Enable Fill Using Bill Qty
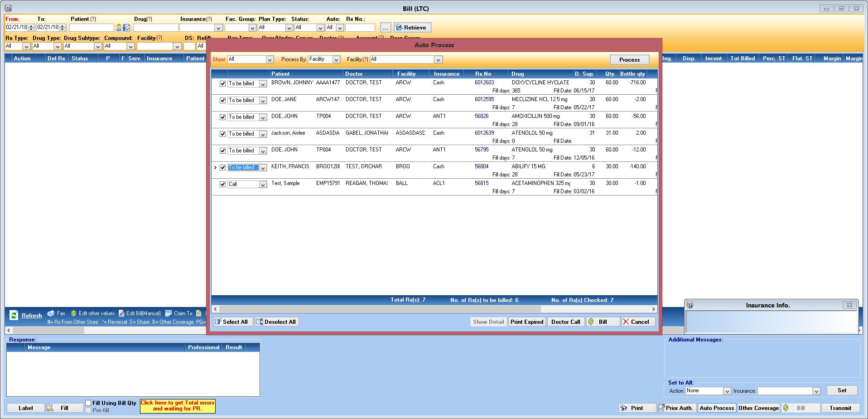Screen dimensions: 868x419 [x=88, y=402]
